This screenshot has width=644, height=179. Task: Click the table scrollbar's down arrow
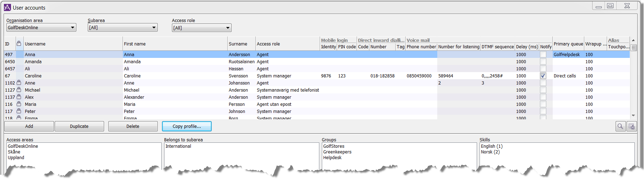[633, 116]
